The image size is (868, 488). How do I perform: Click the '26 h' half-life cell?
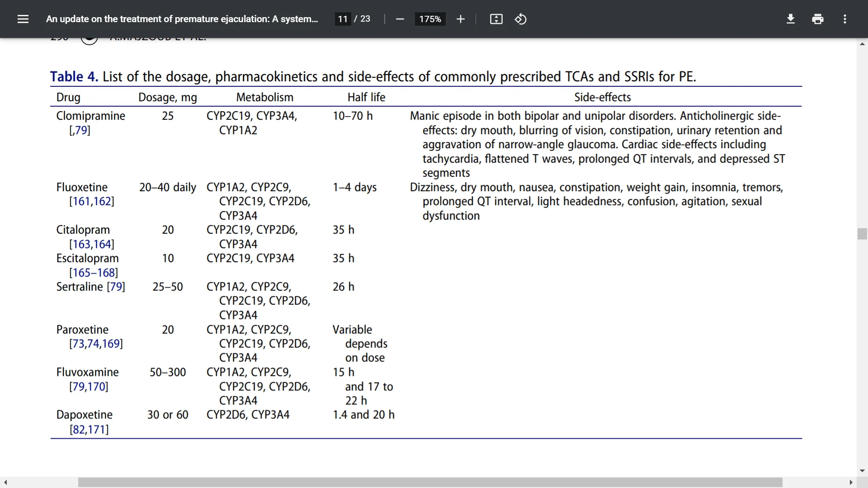click(344, 287)
